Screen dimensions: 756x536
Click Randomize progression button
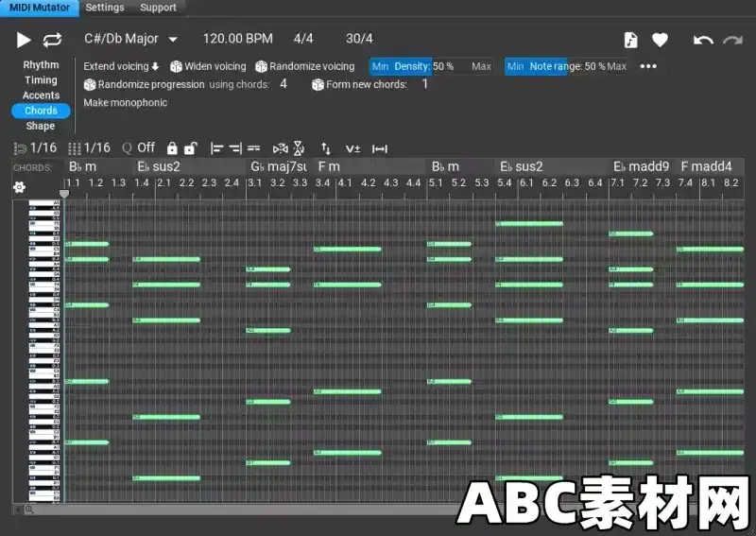click(145, 84)
